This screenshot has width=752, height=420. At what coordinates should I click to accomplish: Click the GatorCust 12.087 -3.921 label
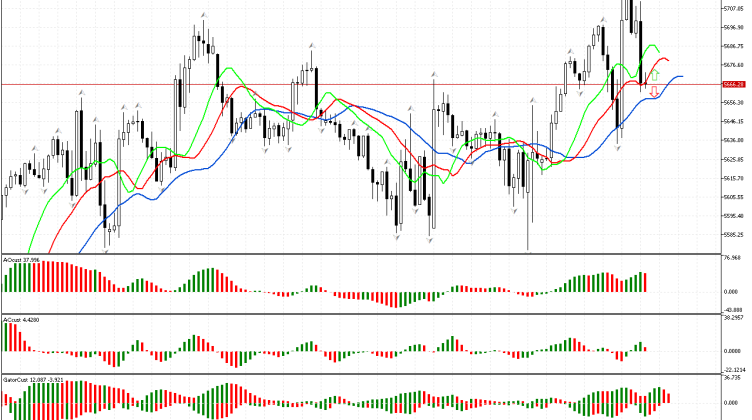click(33, 380)
